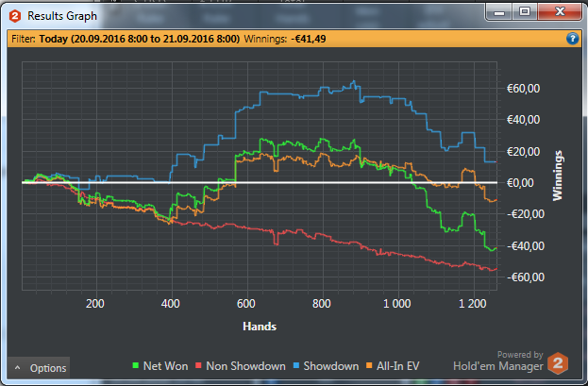Click the blue Showdown legend swatch
Viewport: 588px width, 386px height.
(295, 365)
